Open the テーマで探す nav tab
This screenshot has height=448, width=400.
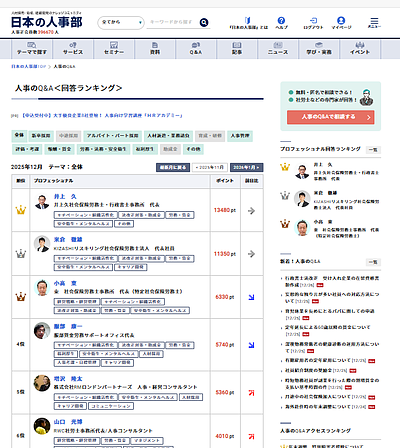32,49
